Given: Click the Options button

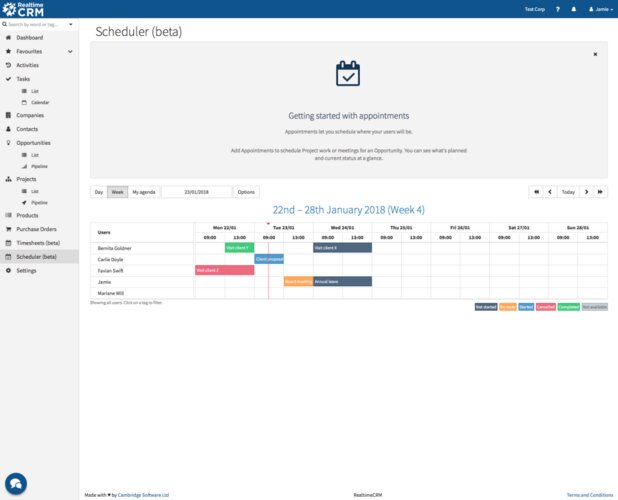Looking at the screenshot, I should click(x=246, y=192).
